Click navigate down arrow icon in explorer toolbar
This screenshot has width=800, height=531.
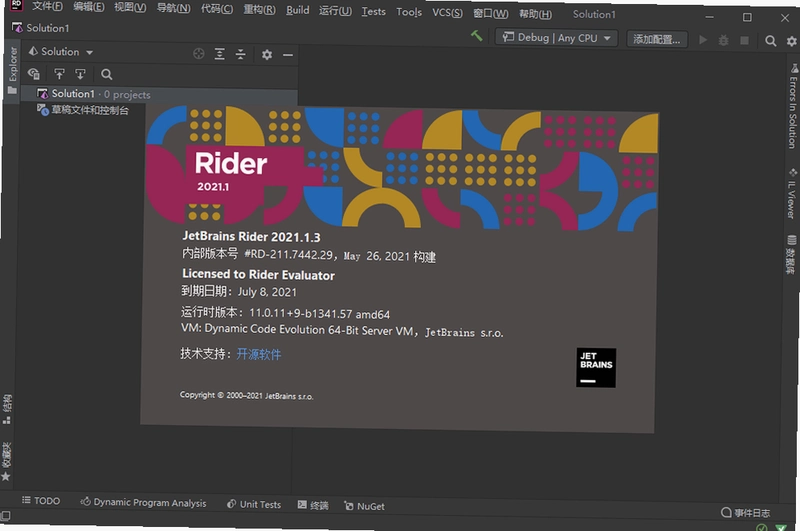[80, 74]
